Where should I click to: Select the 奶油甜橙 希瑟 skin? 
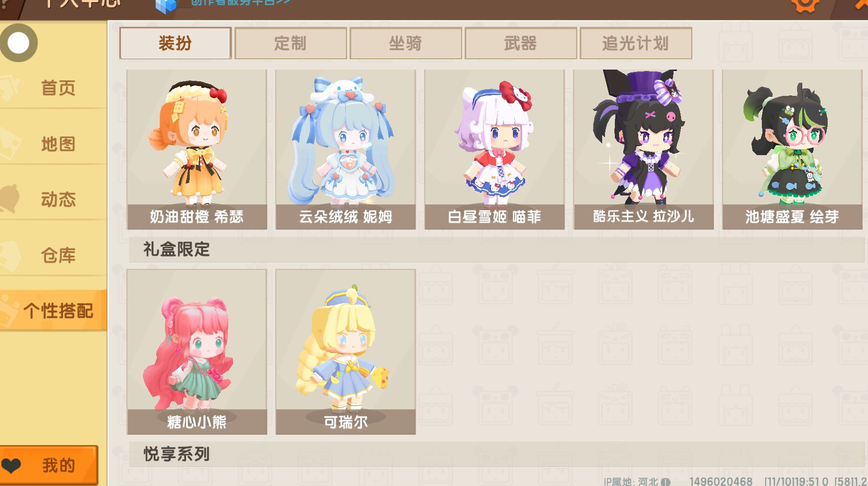[x=197, y=149]
